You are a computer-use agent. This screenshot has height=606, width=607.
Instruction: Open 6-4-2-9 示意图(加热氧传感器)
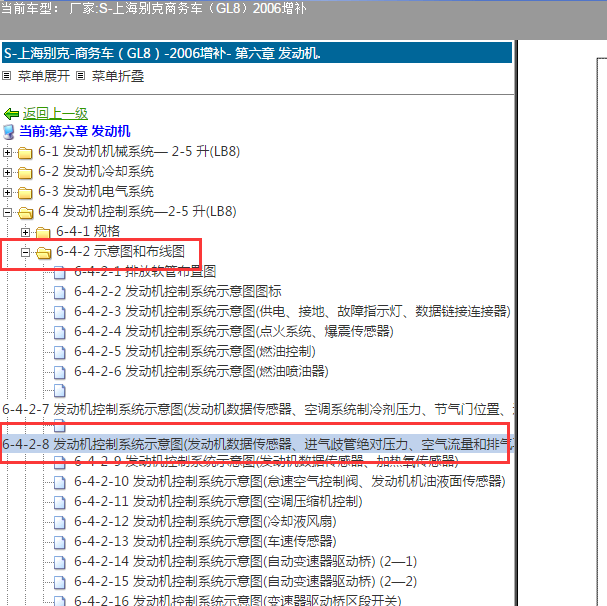(x=266, y=461)
